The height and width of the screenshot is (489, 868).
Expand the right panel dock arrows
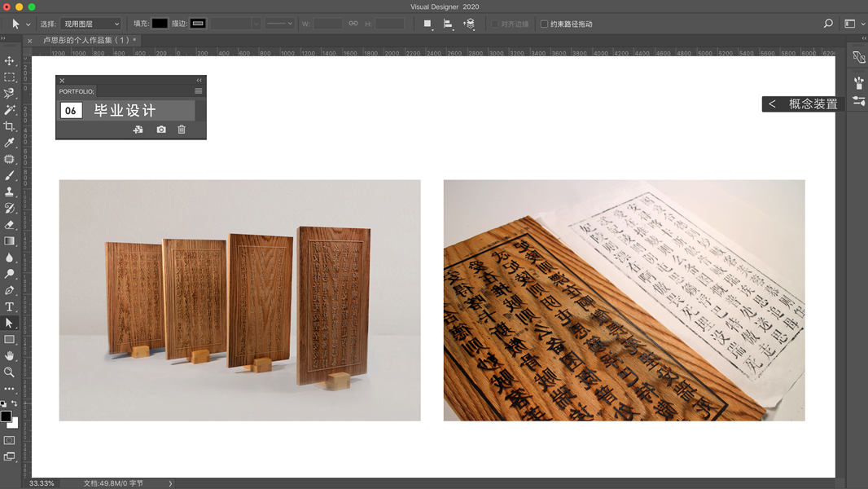pos(864,38)
